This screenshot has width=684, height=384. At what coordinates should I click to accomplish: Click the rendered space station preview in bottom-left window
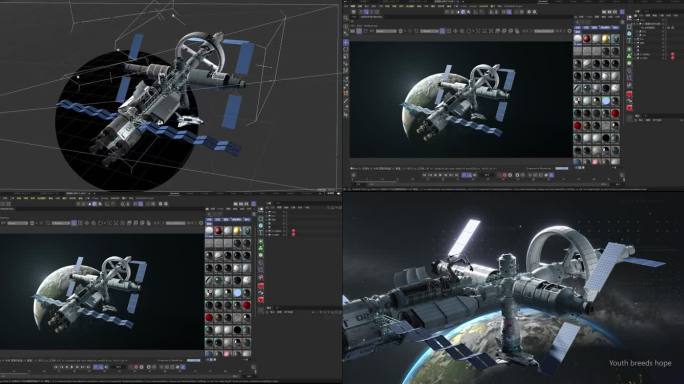pyautogui.click(x=102, y=291)
